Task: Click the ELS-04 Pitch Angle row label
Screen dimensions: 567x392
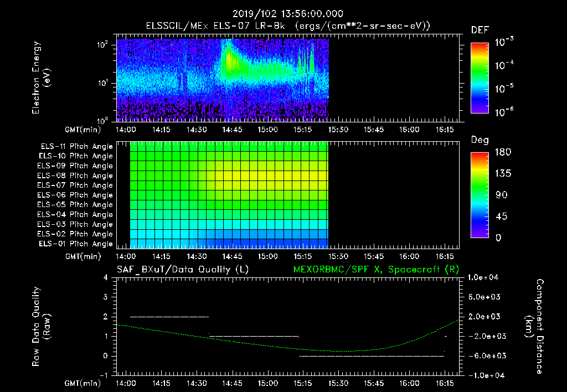Action: [75, 214]
